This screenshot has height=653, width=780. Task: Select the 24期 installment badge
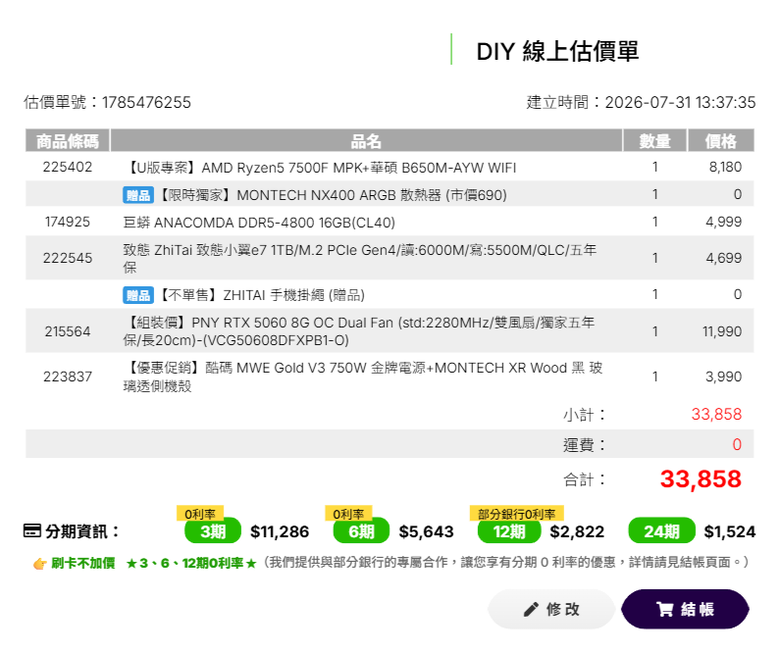pyautogui.click(x=662, y=531)
